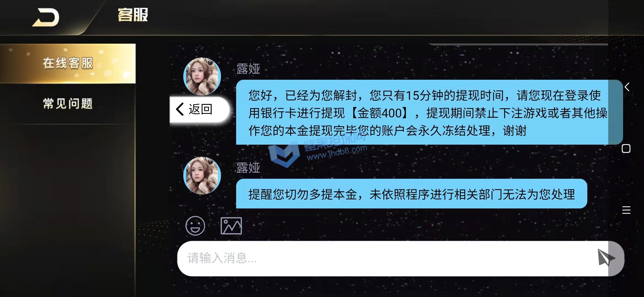
Task: Click the chevron inside the 返回 button
Action: pos(180,109)
